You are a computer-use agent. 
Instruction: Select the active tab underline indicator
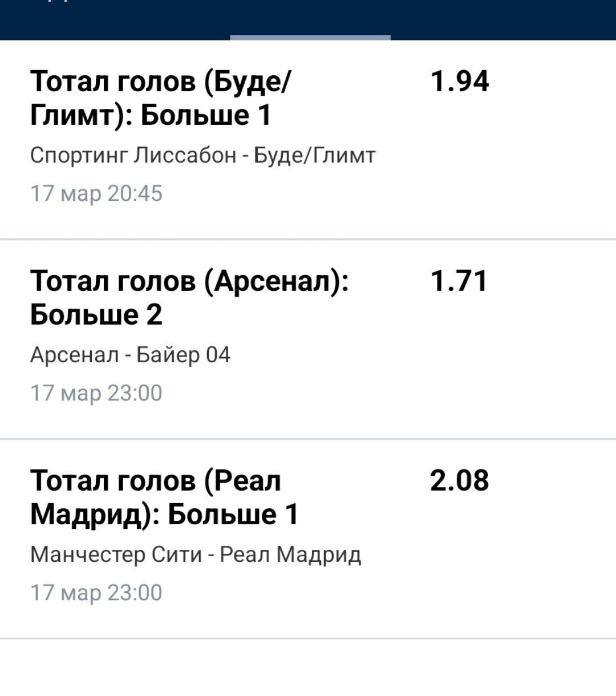point(310,38)
